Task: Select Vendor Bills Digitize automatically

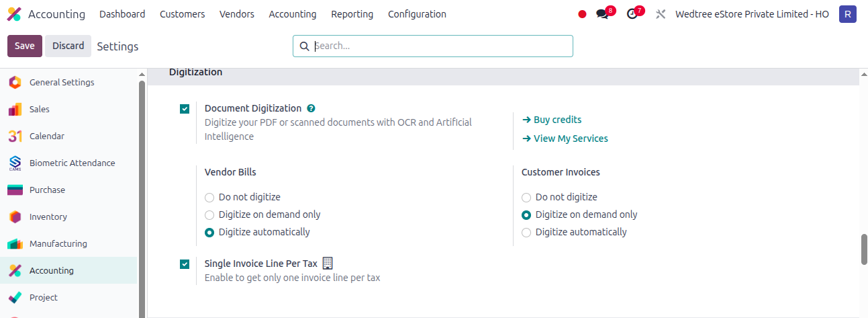Action: [x=209, y=233]
